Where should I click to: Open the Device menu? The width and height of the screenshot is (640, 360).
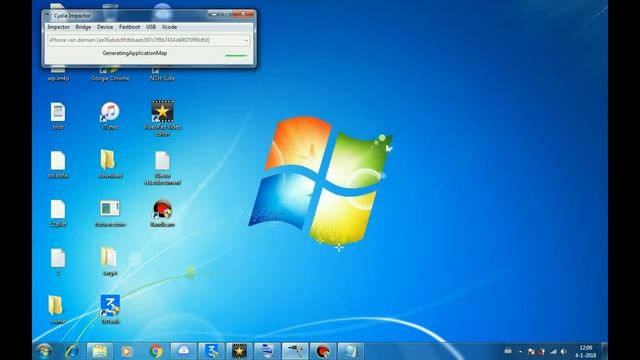tap(105, 27)
